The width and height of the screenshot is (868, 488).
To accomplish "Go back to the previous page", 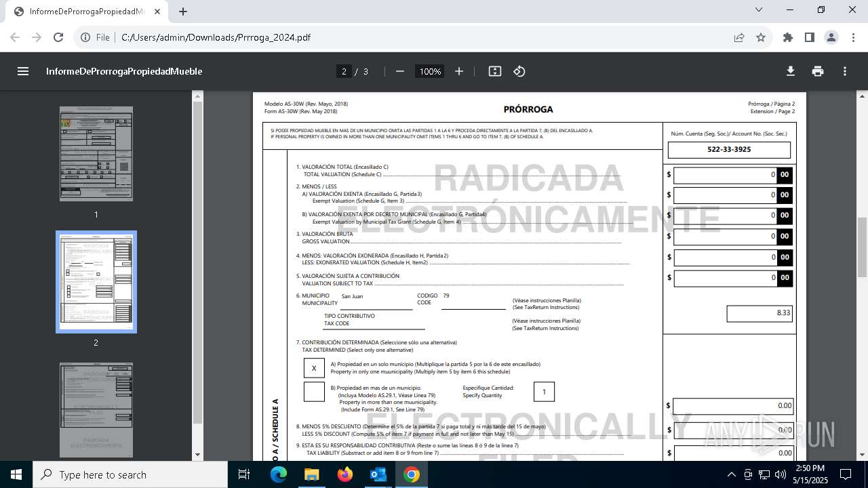I will 16,37.
